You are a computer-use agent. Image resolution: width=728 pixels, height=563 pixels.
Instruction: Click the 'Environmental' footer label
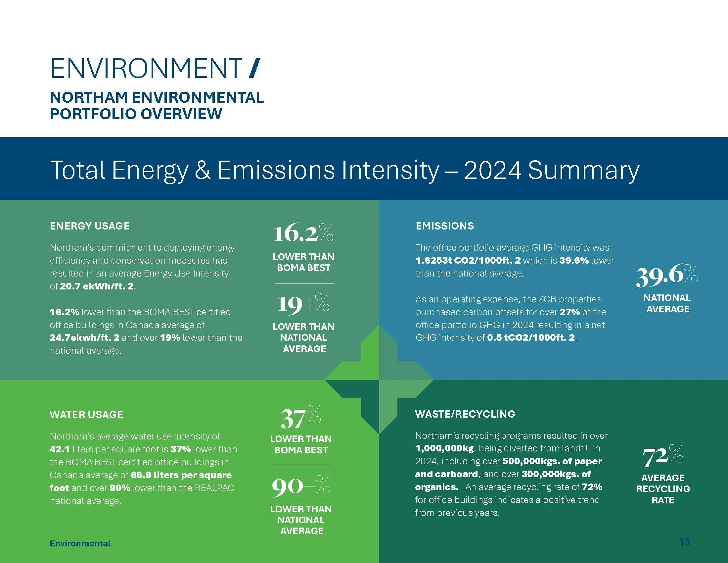pyautogui.click(x=80, y=543)
